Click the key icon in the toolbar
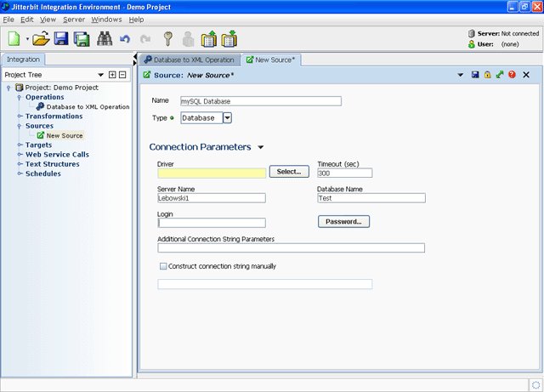The width and height of the screenshot is (544, 392). coord(168,39)
